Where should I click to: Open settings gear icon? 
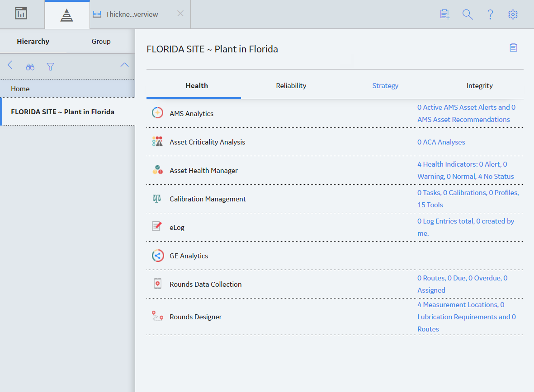[513, 14]
